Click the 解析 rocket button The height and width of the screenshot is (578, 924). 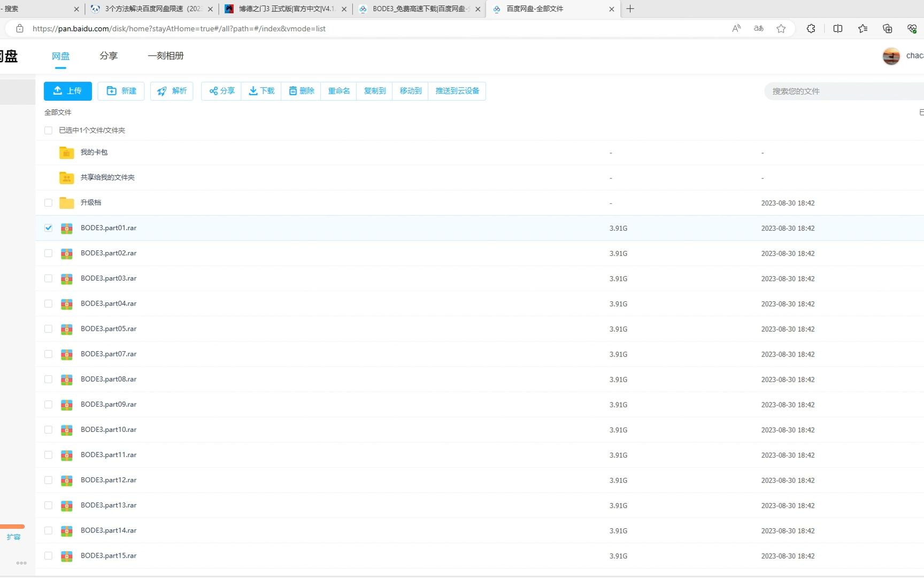point(172,91)
